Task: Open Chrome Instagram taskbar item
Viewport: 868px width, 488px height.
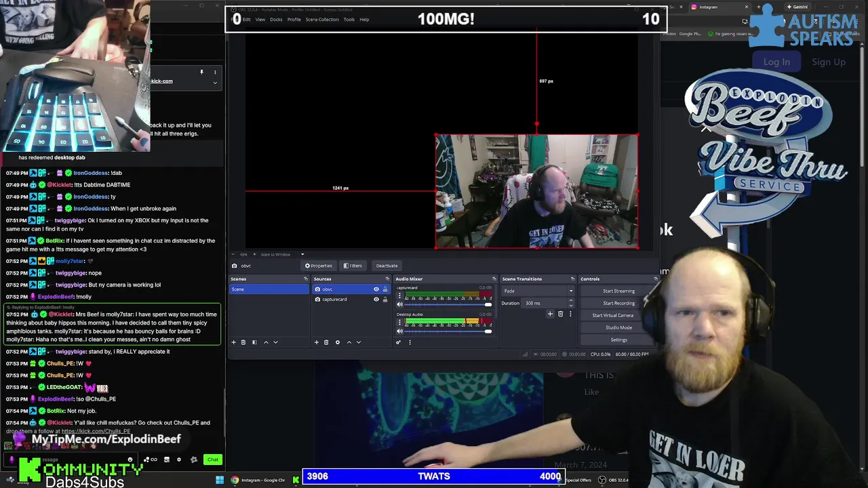Action: pos(258,480)
